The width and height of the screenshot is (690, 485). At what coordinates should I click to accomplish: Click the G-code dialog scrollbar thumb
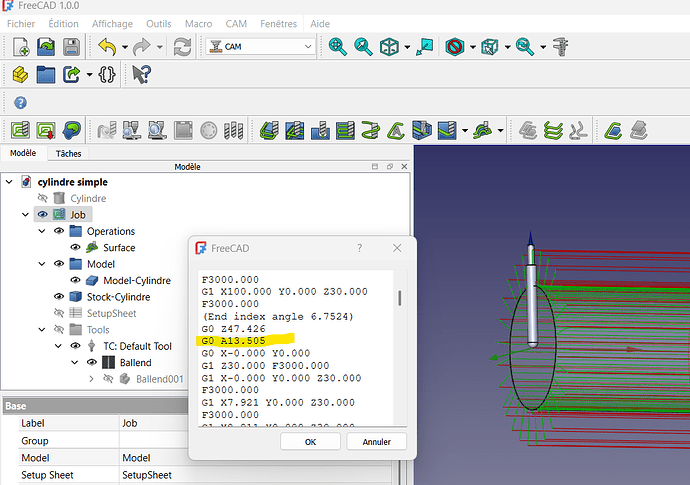[x=400, y=298]
